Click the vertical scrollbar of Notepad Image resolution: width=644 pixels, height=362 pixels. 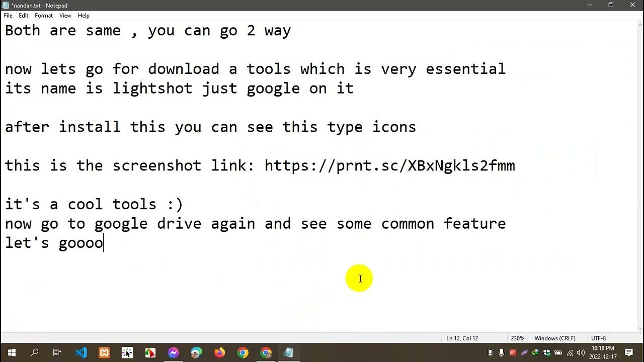(640, 176)
